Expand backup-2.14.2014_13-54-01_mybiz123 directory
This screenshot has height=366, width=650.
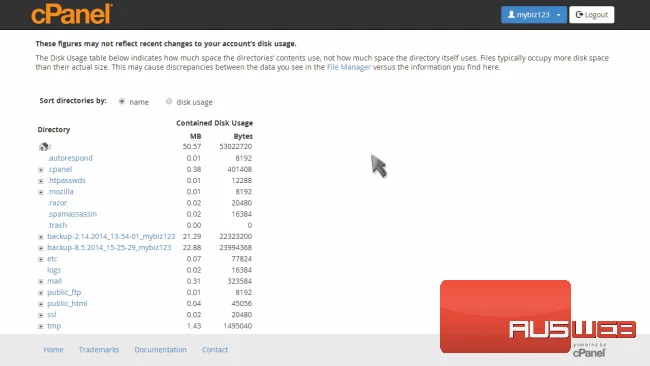pyautogui.click(x=41, y=237)
